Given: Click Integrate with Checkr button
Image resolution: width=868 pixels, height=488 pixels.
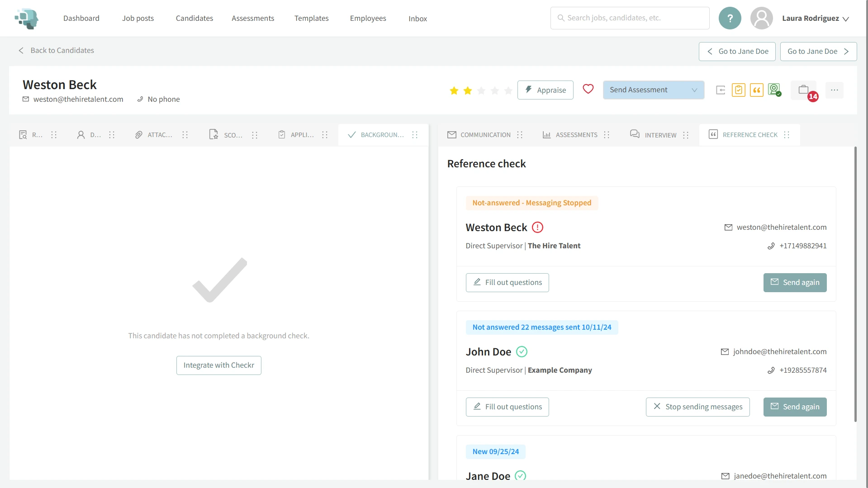Looking at the screenshot, I should 218,365.
